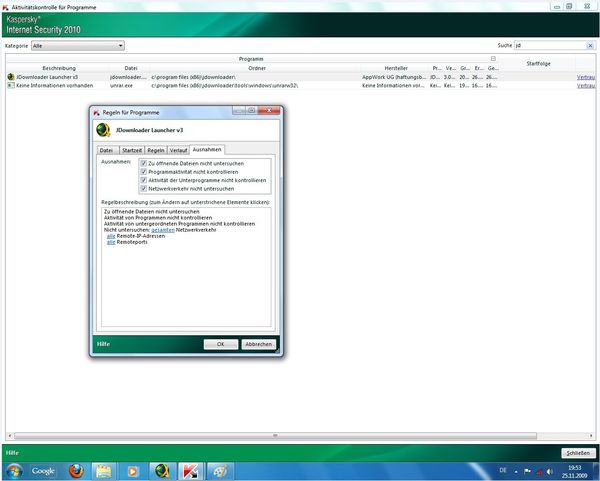Click into the Suche search field
This screenshot has height=481, width=600.
tap(550, 46)
